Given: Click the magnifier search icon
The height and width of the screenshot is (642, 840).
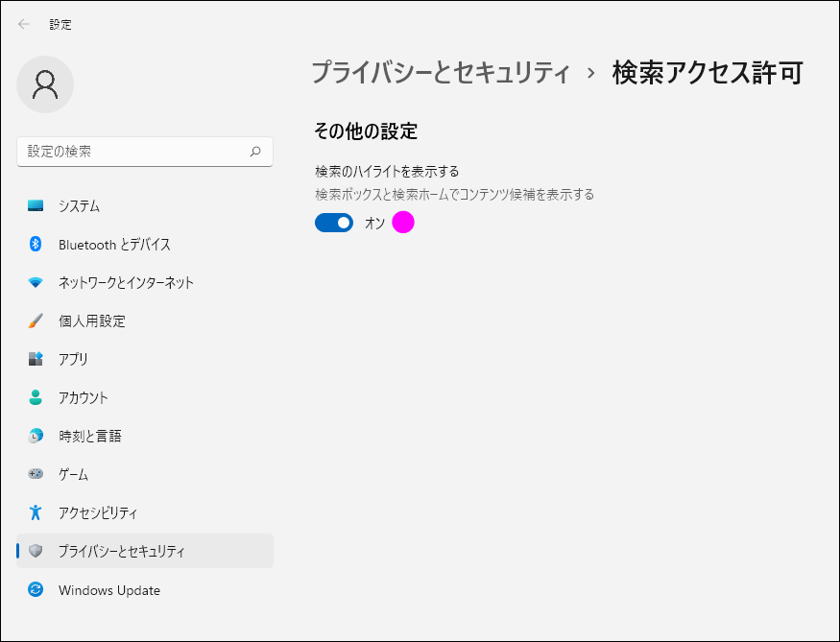Looking at the screenshot, I should coord(255,152).
